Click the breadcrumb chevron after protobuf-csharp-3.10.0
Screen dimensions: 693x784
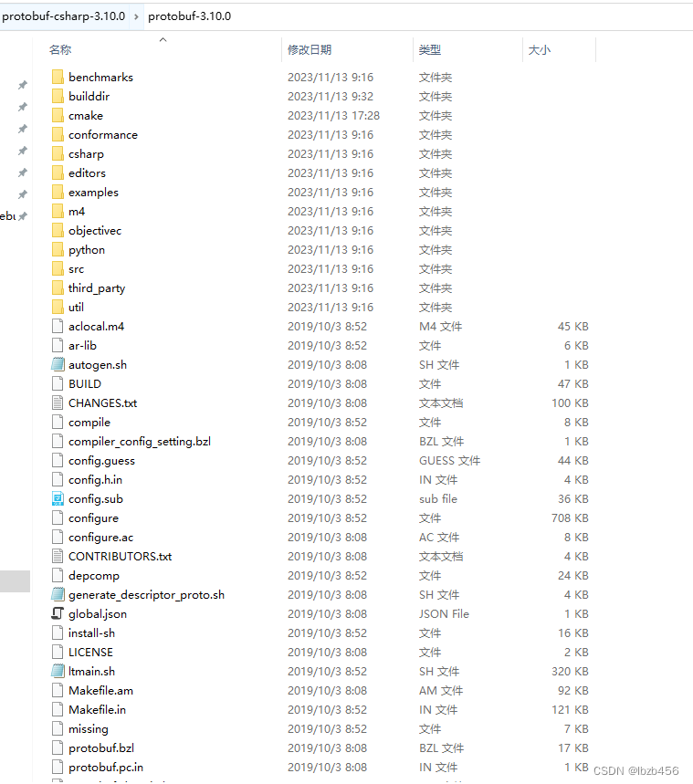136,16
